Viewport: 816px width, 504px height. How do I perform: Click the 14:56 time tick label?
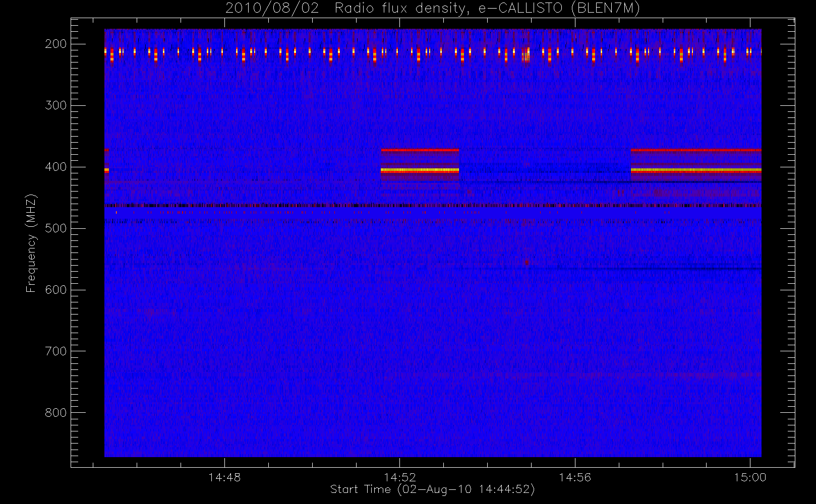(x=575, y=477)
